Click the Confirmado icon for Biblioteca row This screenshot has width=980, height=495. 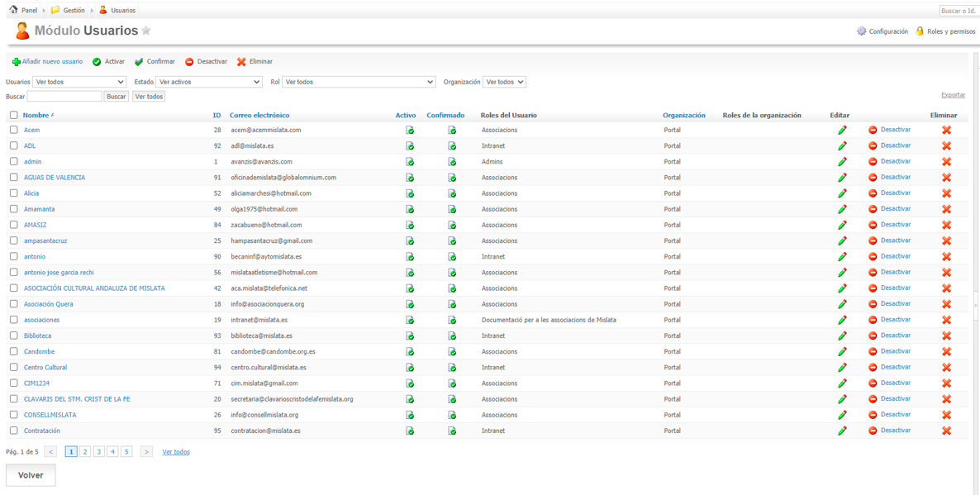click(452, 336)
